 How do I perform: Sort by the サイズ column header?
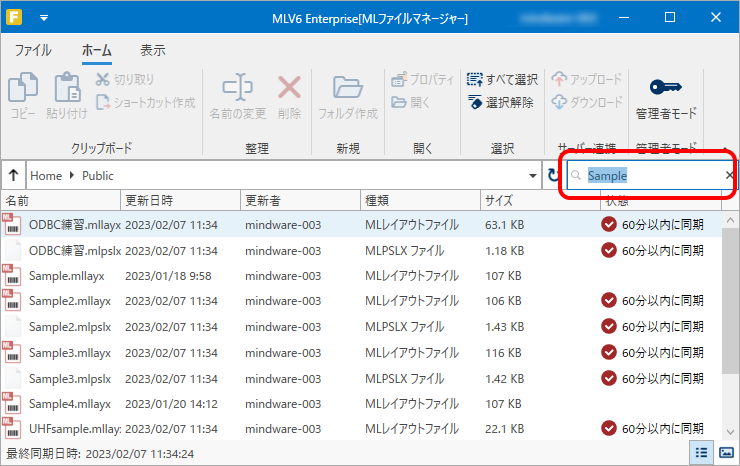540,201
